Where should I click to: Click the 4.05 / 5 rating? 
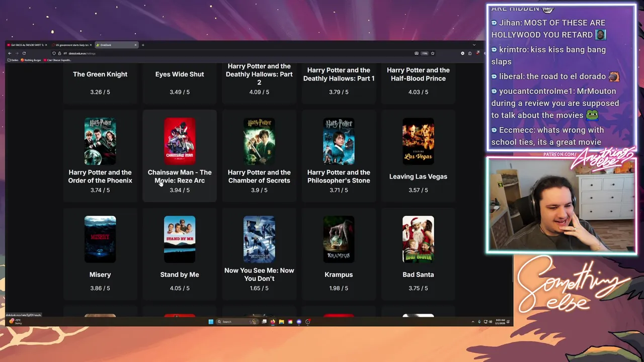click(180, 288)
